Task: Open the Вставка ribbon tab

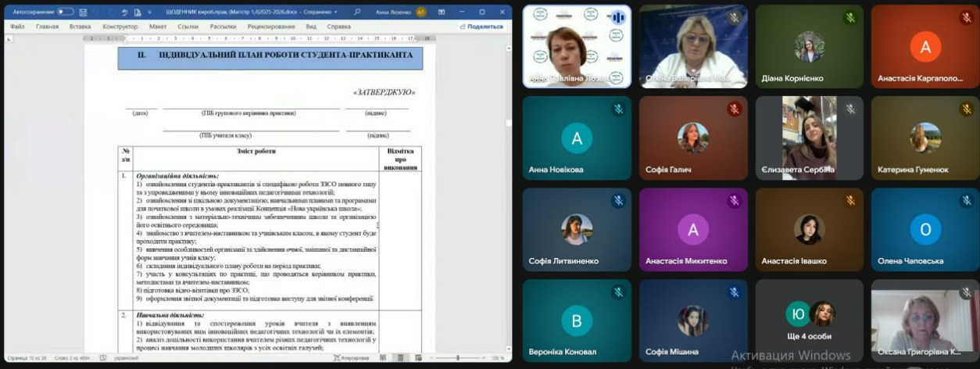Action: [80, 26]
